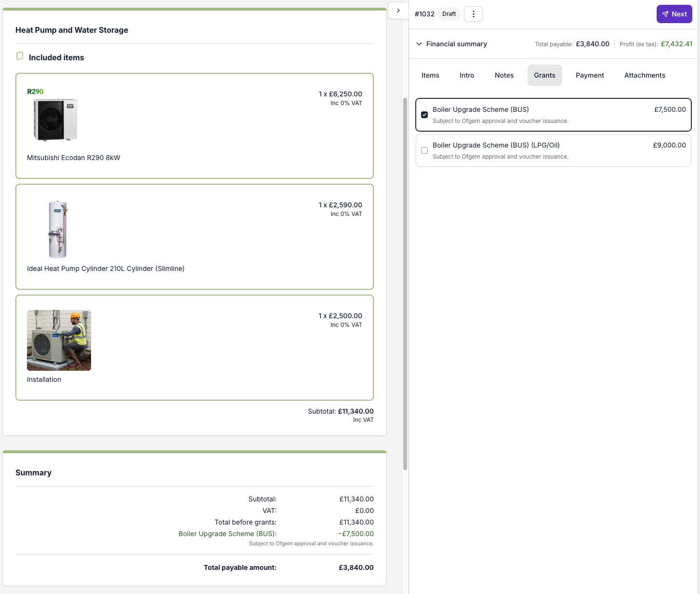Click the Mitsubishi Ecodan R290 8kW item name
This screenshot has height=594, width=700.
pos(74,158)
